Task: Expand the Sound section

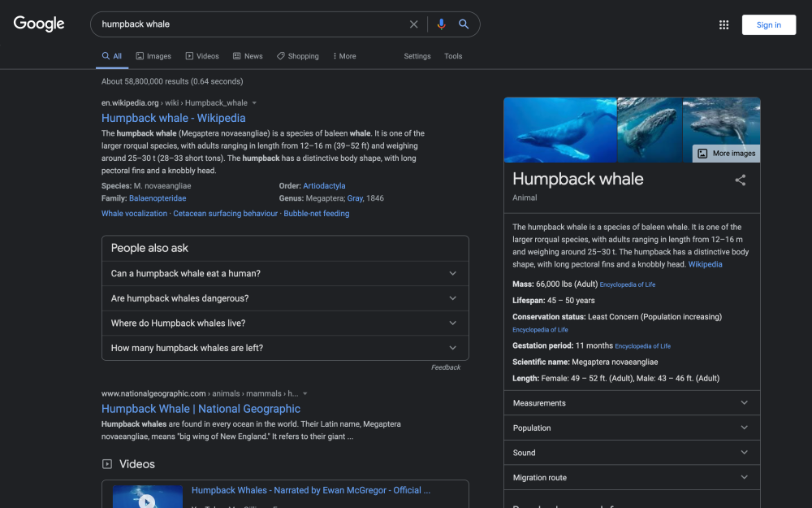Action: (632, 453)
